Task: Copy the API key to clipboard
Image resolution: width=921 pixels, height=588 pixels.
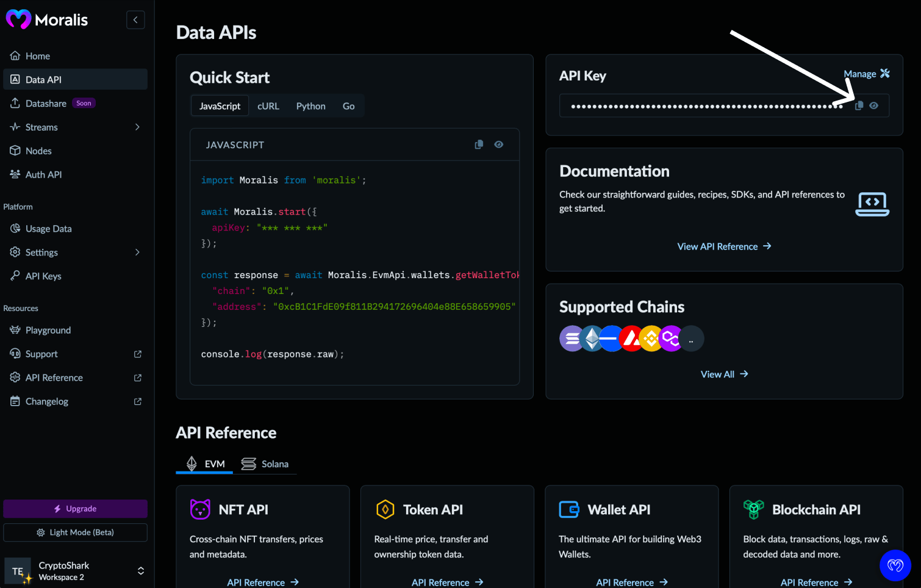Action: coord(859,105)
